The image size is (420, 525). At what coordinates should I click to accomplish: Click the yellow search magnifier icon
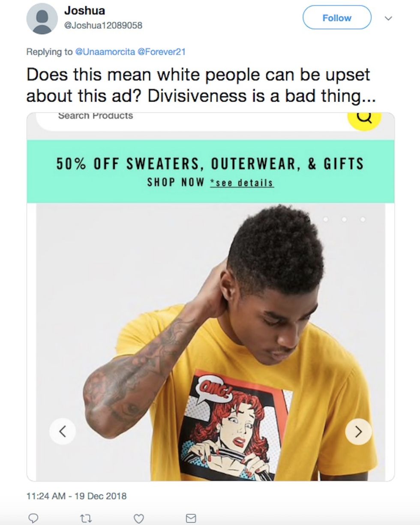click(x=364, y=118)
